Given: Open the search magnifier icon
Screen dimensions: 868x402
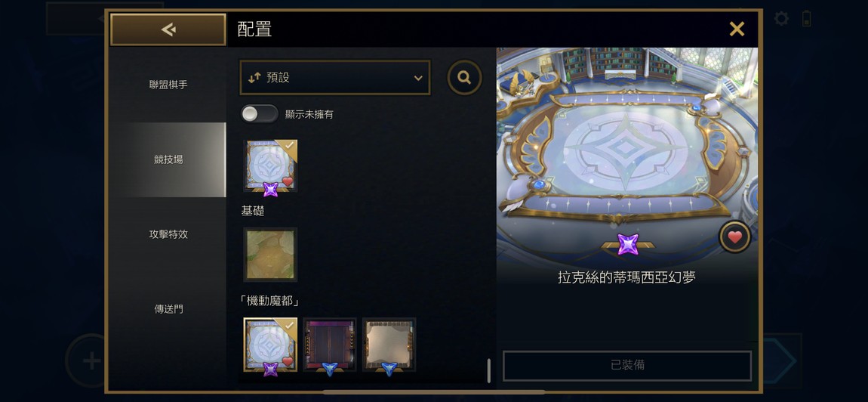Looking at the screenshot, I should [464, 78].
